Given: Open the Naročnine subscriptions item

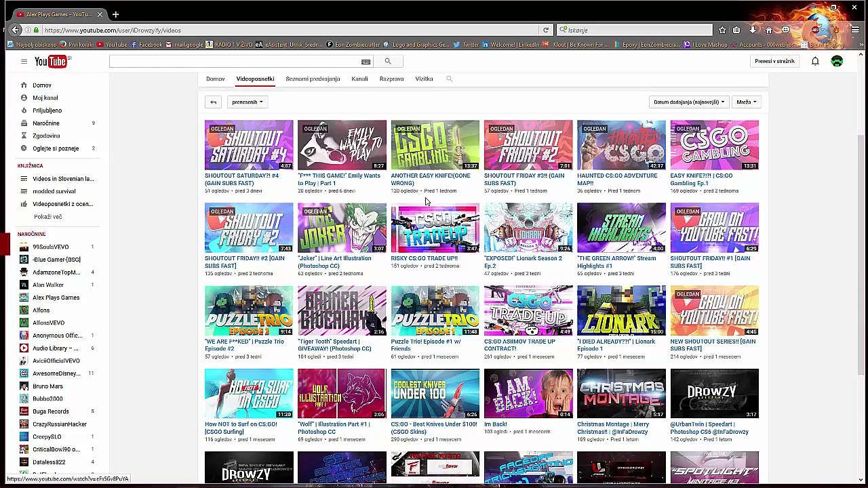Looking at the screenshot, I should click(x=46, y=123).
